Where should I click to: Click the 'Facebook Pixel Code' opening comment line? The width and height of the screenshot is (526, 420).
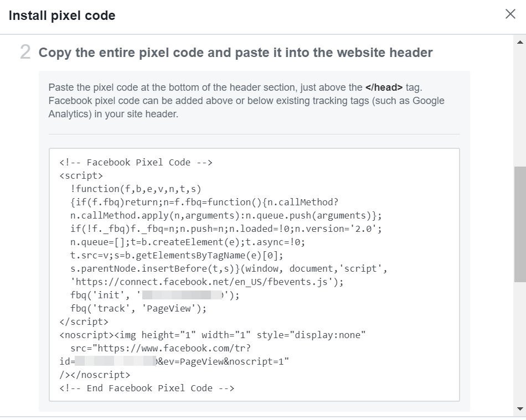point(136,162)
